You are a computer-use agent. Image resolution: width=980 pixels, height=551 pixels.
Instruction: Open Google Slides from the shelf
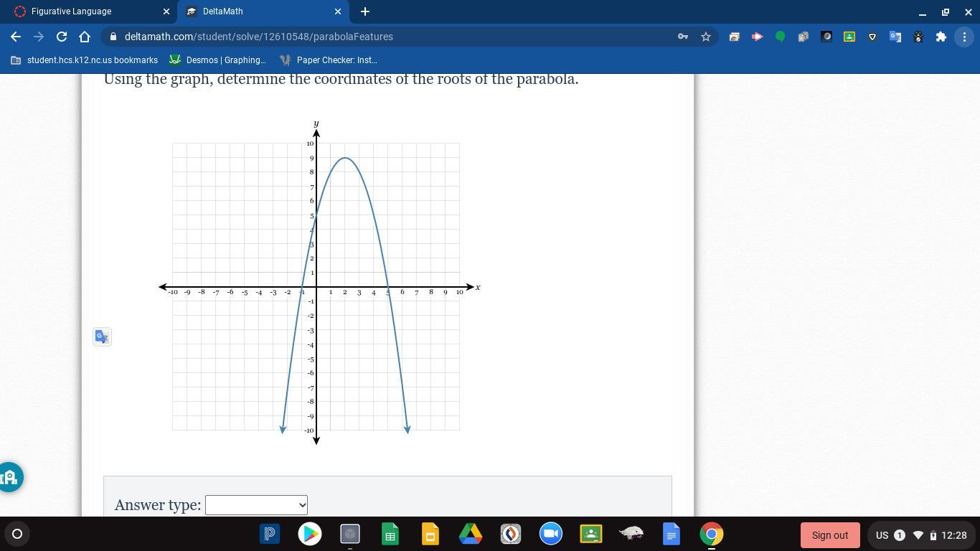(430, 534)
